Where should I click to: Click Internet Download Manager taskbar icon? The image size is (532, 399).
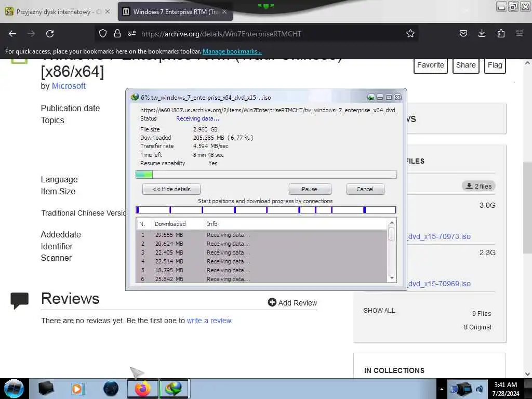click(174, 389)
